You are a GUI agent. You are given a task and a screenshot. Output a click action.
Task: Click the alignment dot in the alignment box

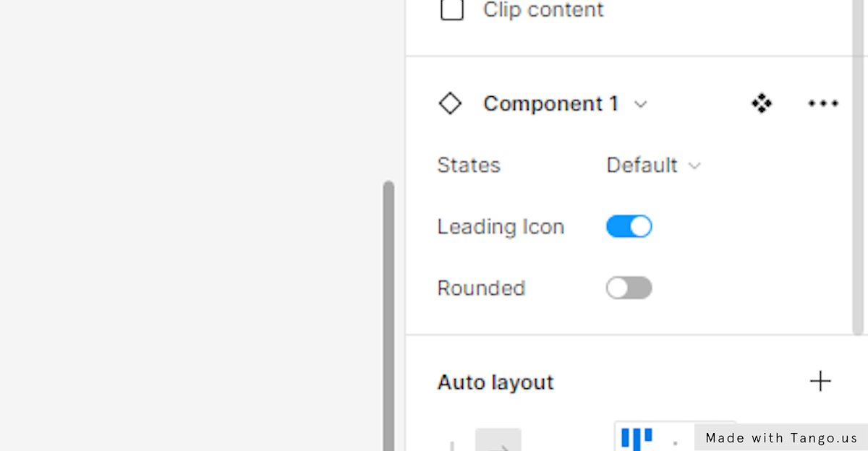click(x=676, y=442)
